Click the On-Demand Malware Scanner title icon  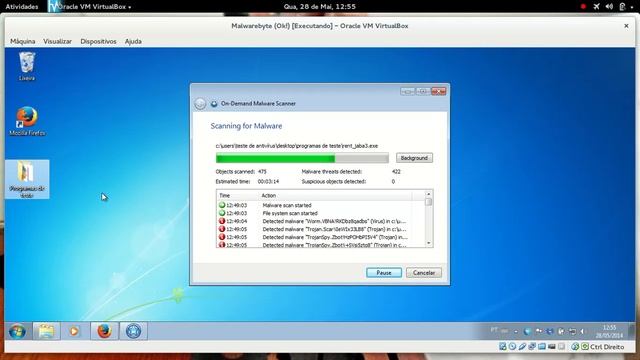pos(214,104)
